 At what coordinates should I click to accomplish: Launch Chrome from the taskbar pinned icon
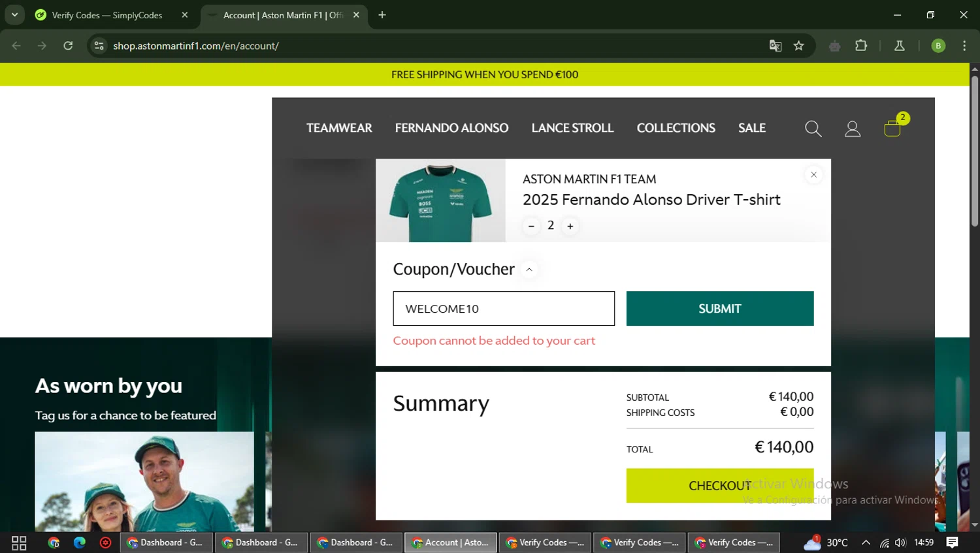pos(54,543)
